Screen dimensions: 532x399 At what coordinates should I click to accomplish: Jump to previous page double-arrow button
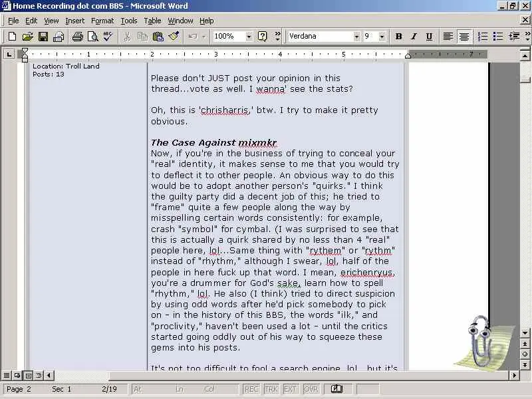point(525,344)
